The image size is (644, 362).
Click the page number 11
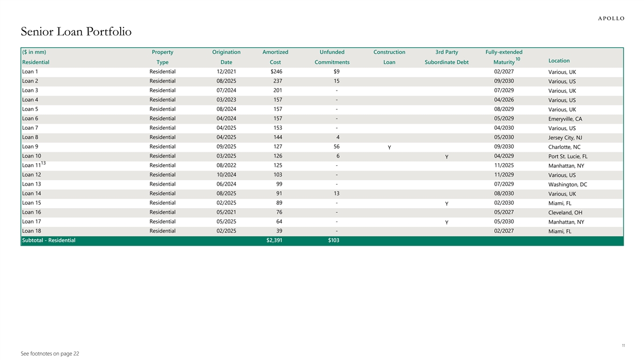623,346
